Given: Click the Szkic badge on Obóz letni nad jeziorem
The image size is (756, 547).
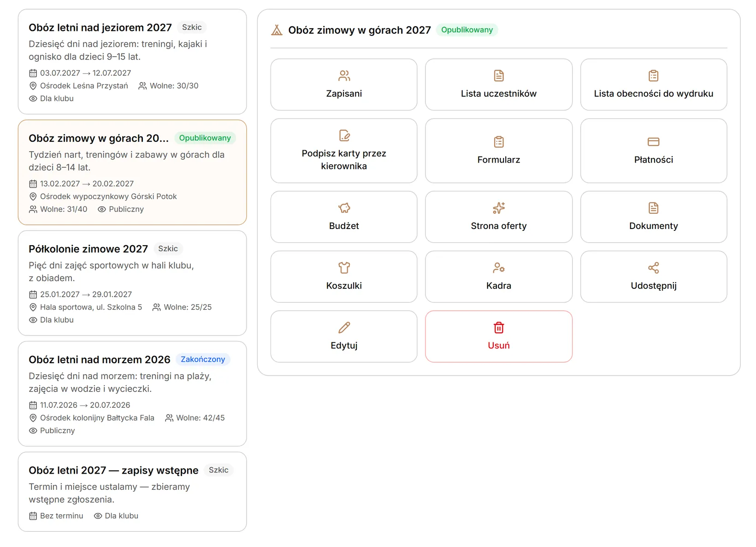Looking at the screenshot, I should (192, 27).
